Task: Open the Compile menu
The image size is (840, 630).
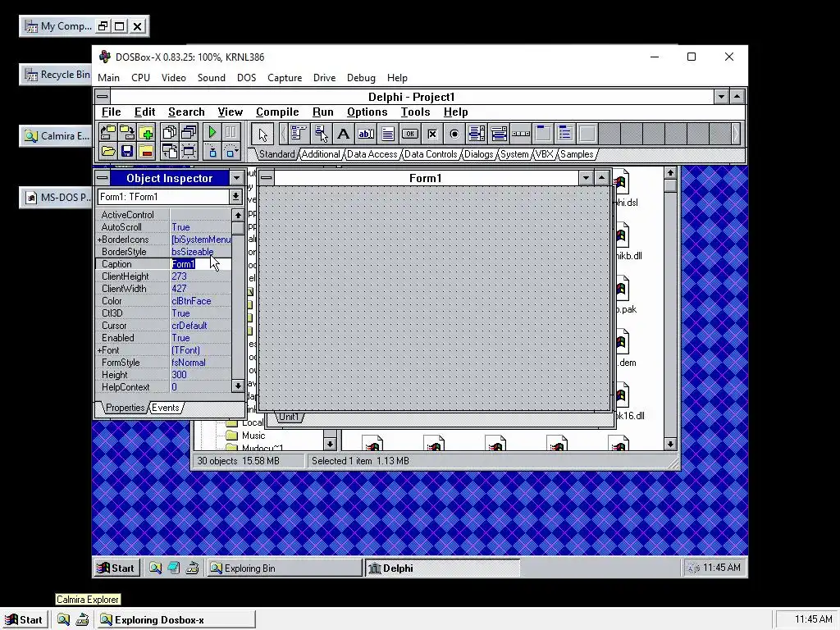Action: point(277,112)
